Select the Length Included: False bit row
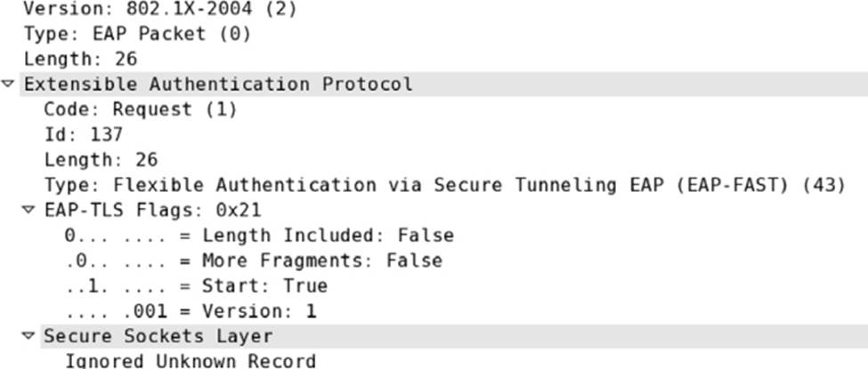 [x=259, y=235]
